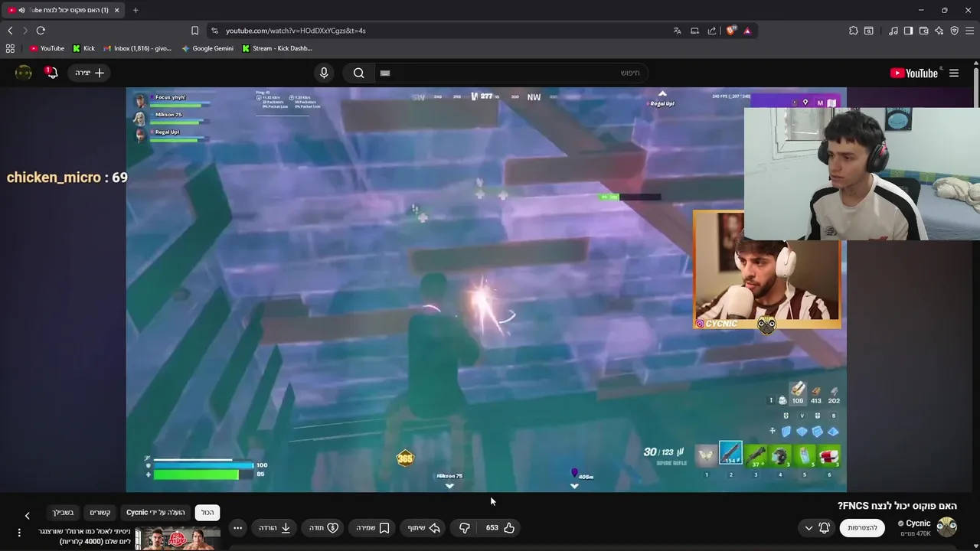Open the apps grid icon in bookmarks bar
The height and width of the screenshot is (551, 980).
[10, 48]
